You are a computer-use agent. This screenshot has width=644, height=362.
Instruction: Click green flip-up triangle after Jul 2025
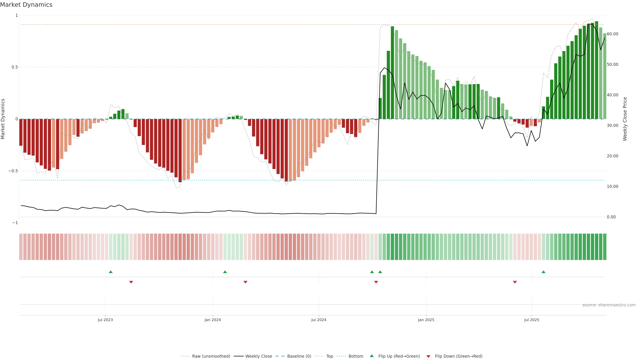[544, 272]
